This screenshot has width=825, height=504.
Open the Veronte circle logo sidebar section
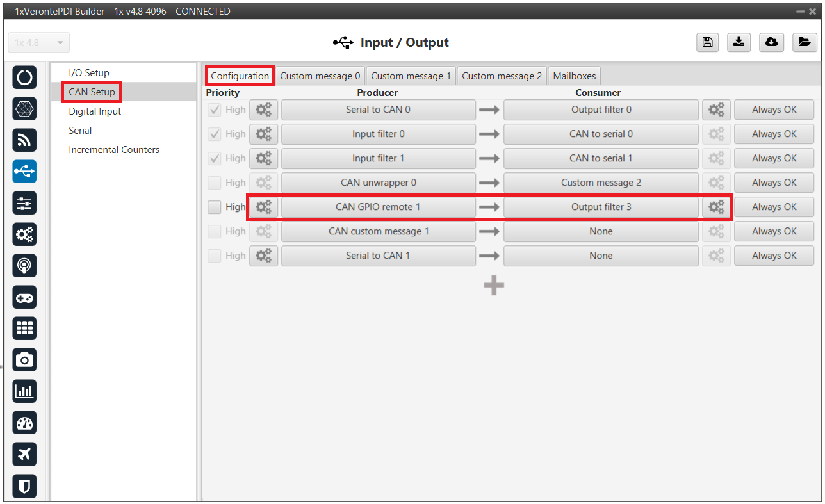pyautogui.click(x=24, y=77)
